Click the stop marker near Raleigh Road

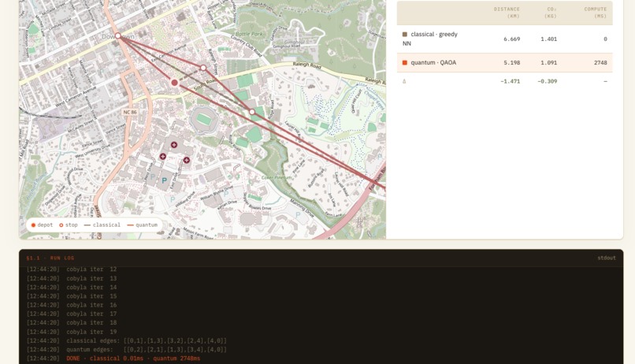click(x=203, y=68)
